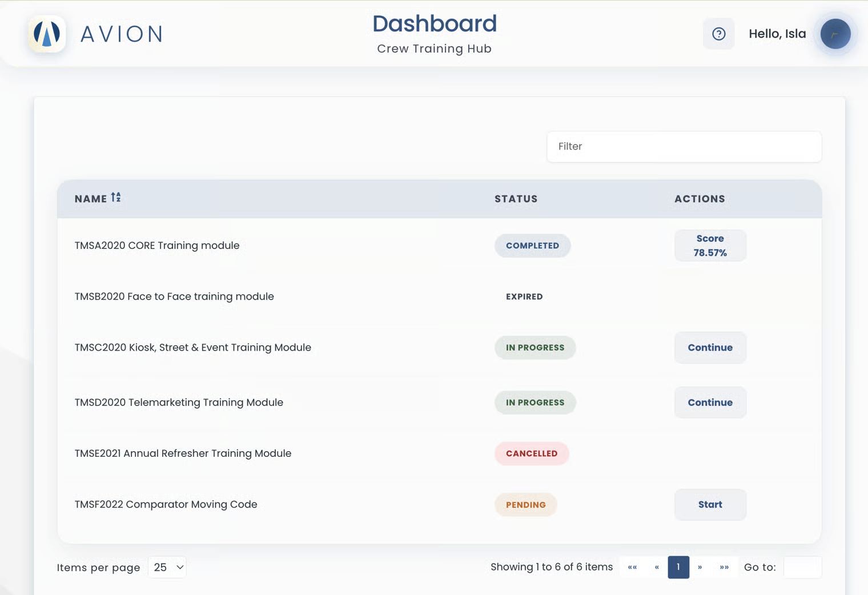View the Score 78.57% for TMSA2020
Screen dimensions: 868x595
(710, 246)
